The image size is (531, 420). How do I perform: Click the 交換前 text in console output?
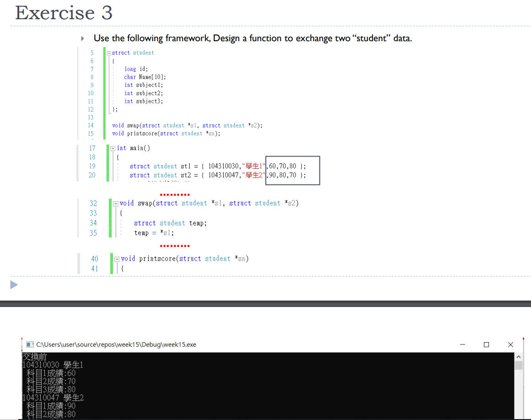tap(34, 356)
